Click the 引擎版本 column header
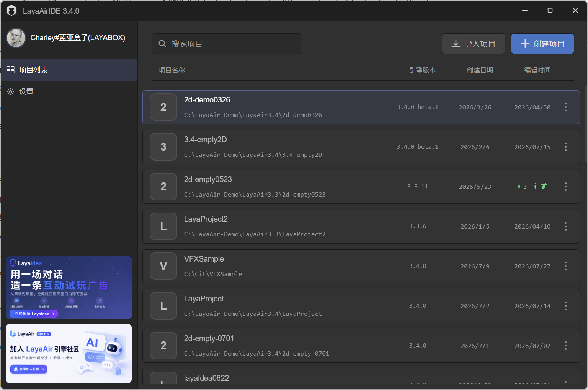Viewport: 588px width, 390px height. [423, 70]
